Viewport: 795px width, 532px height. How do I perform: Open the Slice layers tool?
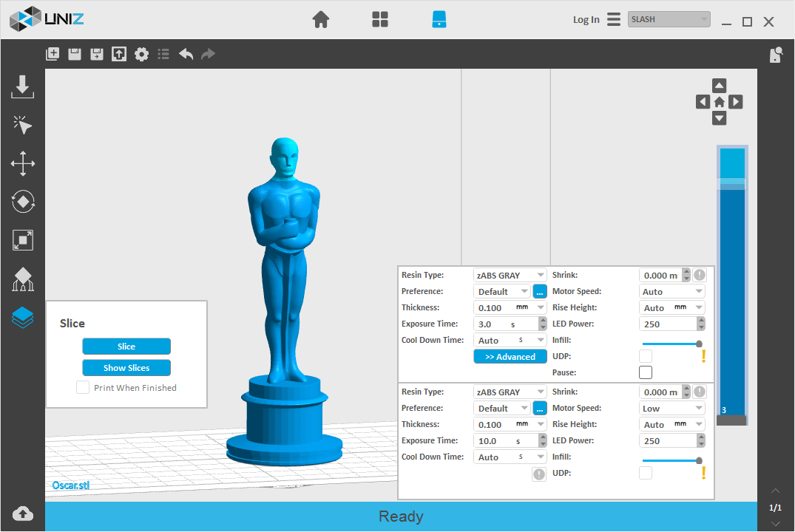pos(22,318)
